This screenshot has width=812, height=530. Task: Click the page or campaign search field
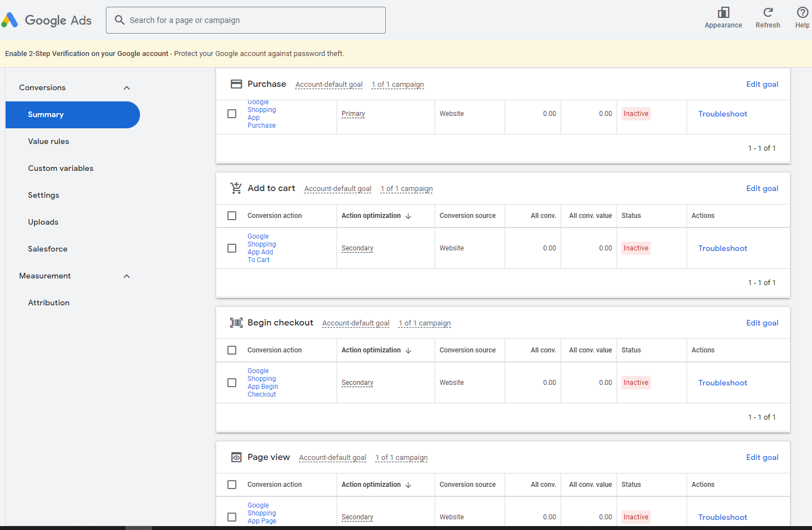click(245, 20)
